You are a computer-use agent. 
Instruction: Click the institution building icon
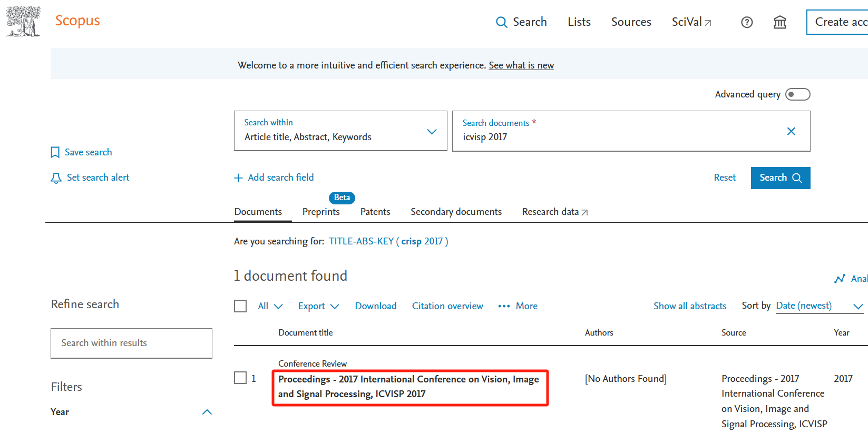(779, 22)
